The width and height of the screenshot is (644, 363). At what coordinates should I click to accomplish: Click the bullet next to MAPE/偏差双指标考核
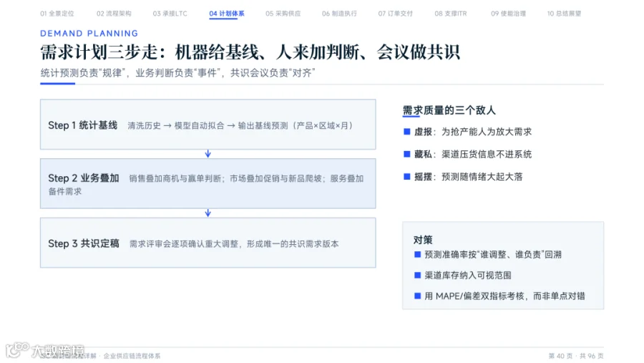pyautogui.click(x=418, y=296)
